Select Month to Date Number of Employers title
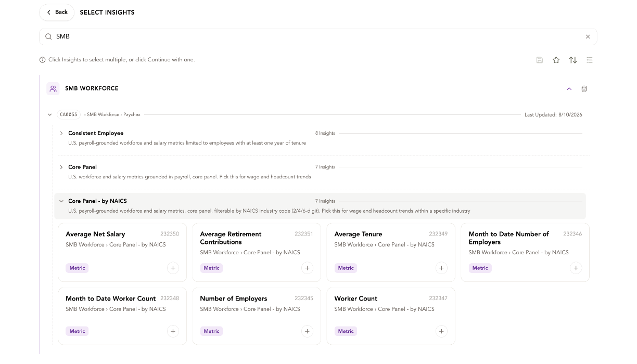 coord(508,238)
